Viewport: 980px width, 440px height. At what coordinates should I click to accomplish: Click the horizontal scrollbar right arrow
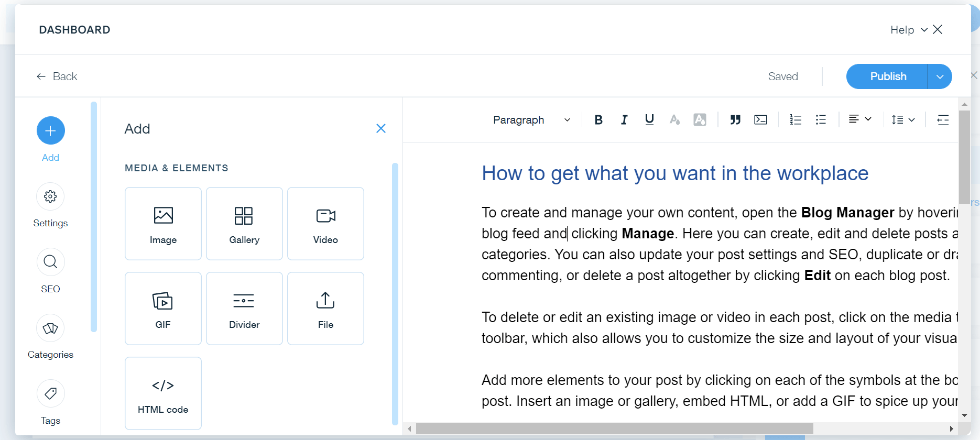(951, 428)
